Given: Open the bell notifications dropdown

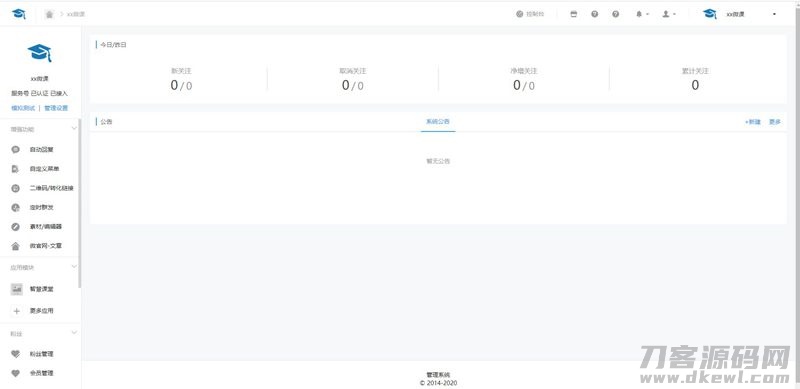Looking at the screenshot, I should tap(642, 14).
